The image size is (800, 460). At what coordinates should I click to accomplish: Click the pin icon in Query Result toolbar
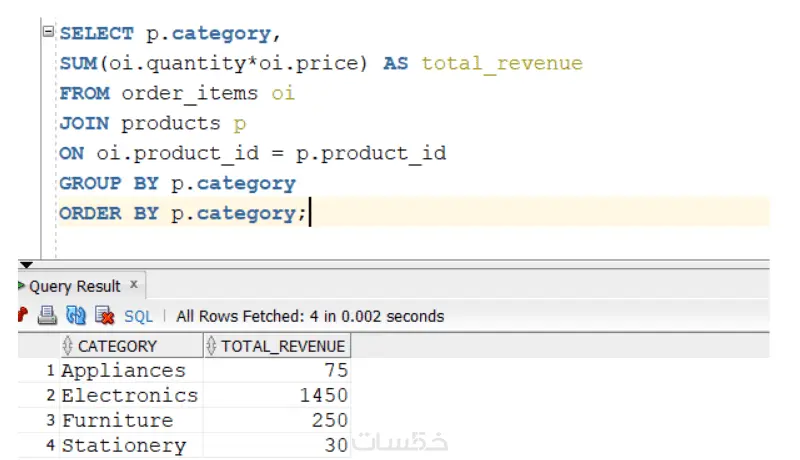pos(22,315)
